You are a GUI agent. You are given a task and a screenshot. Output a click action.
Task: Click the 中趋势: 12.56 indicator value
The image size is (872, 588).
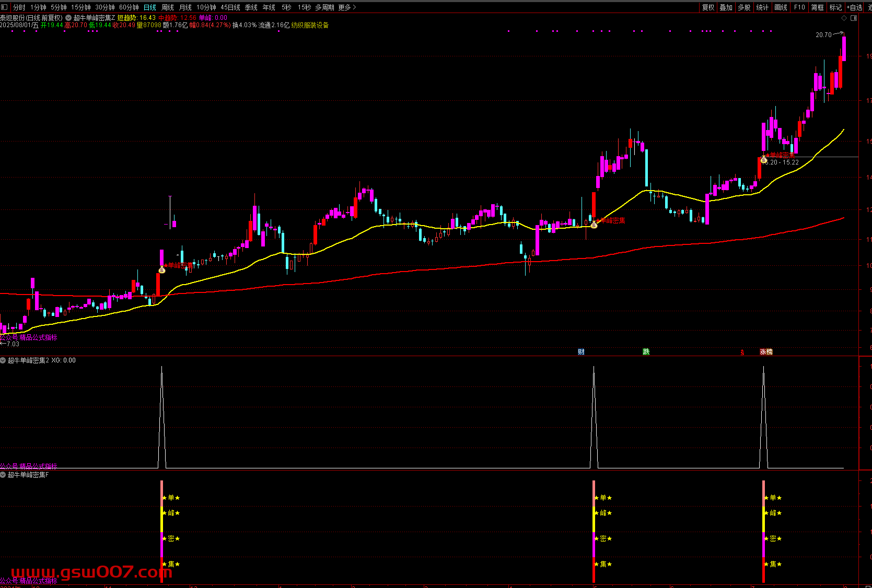pyautogui.click(x=178, y=18)
